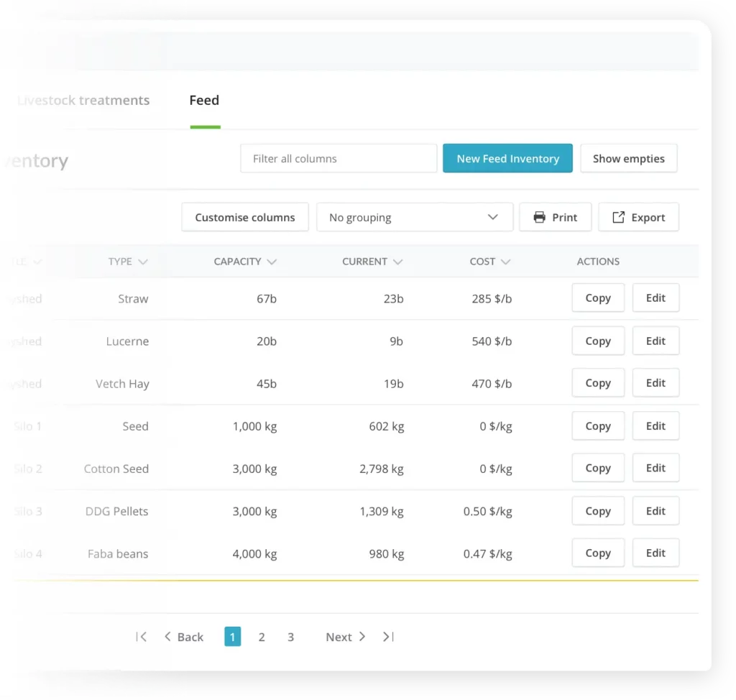Viewport: 736px width, 700px height.
Task: Copy the Lucerne feed row
Action: 598,341
